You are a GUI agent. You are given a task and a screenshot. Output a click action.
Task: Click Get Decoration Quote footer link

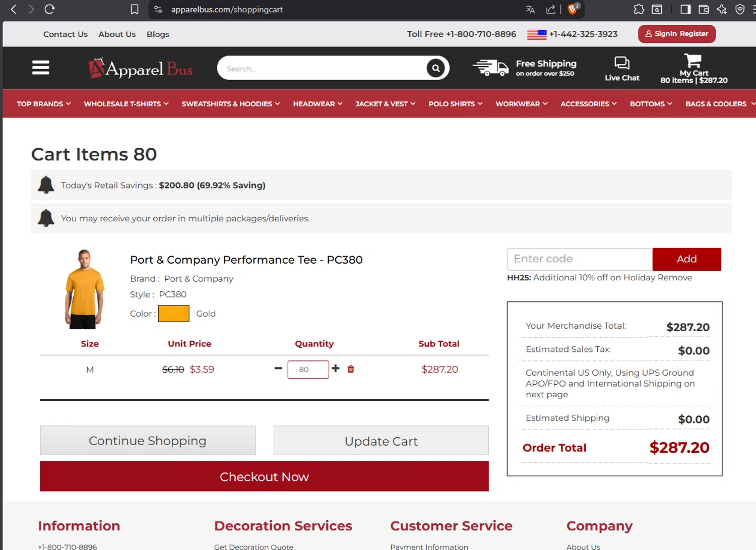(254, 546)
